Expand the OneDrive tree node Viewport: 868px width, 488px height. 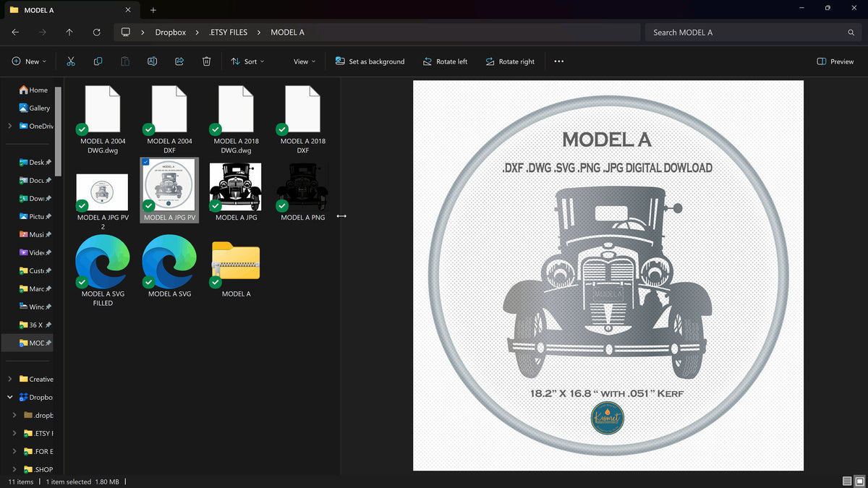[x=9, y=127]
